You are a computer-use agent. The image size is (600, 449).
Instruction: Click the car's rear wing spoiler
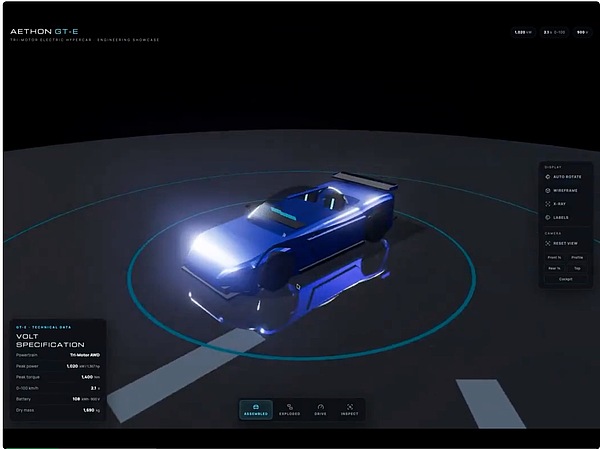[x=365, y=181]
